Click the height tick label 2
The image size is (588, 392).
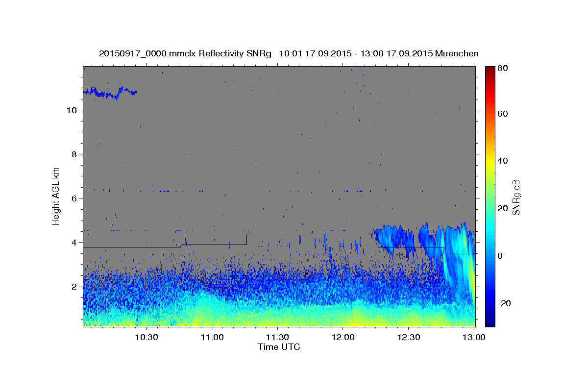[x=73, y=287]
